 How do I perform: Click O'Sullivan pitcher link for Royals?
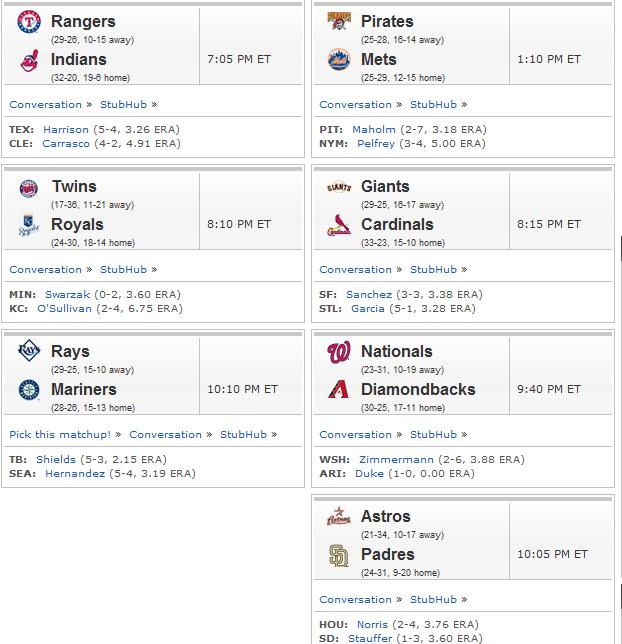pyautogui.click(x=65, y=309)
